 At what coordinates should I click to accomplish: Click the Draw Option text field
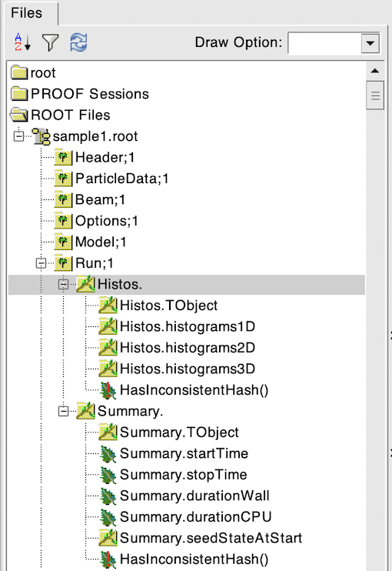[x=324, y=43]
